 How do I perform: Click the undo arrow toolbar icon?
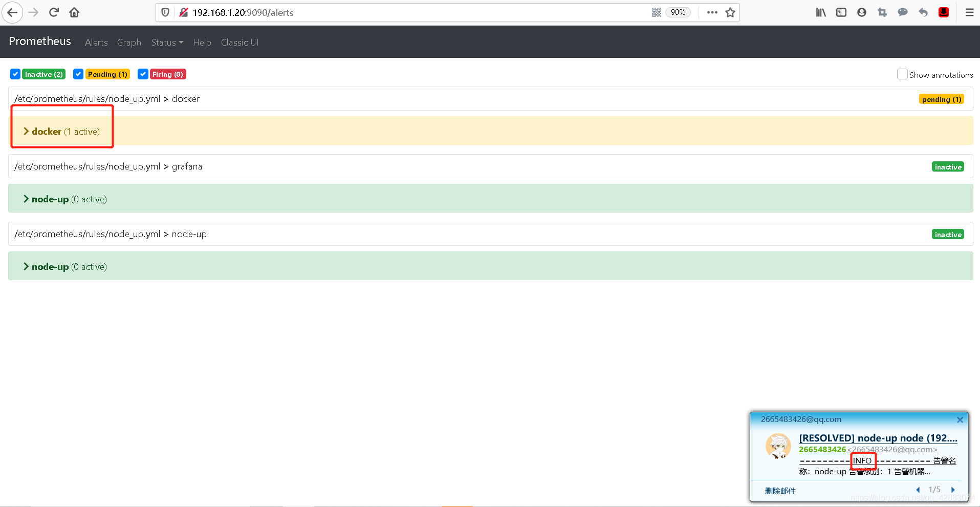(x=923, y=12)
